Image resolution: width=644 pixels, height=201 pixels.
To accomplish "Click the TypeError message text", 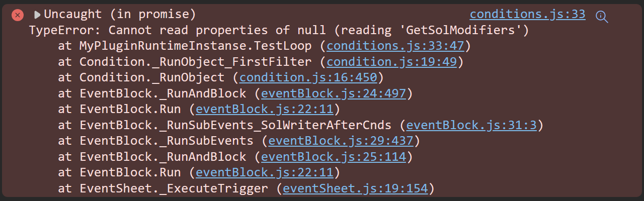I will coord(279,30).
